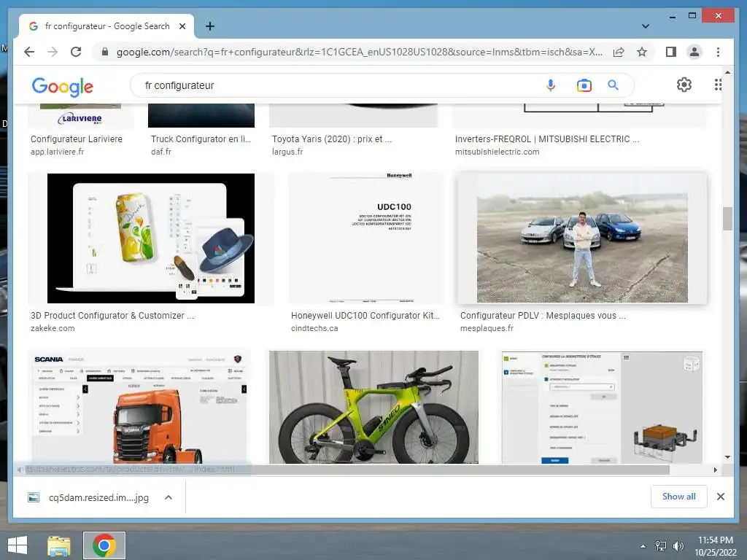Viewport: 747px width, 560px height.
Task: Open mesplaques.fr source link
Action: pyautogui.click(x=487, y=328)
